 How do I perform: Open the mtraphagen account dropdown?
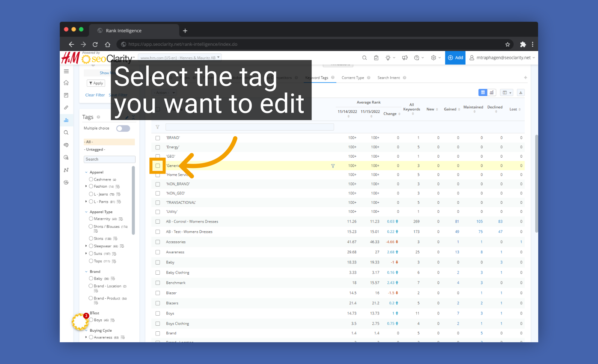click(x=502, y=58)
